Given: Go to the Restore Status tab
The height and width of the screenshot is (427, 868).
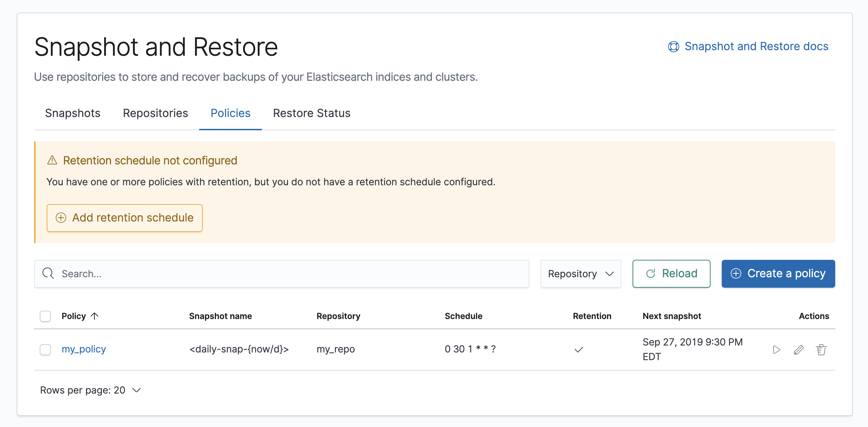Looking at the screenshot, I should click(x=311, y=113).
